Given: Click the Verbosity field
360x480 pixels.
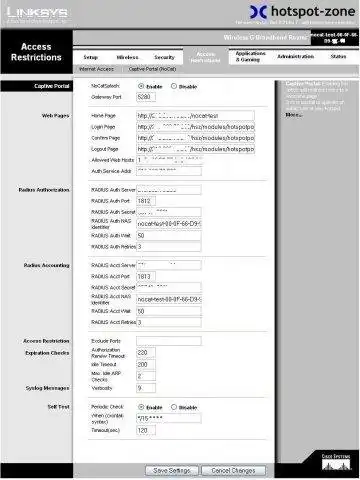Looking at the screenshot, I should 146,388.
